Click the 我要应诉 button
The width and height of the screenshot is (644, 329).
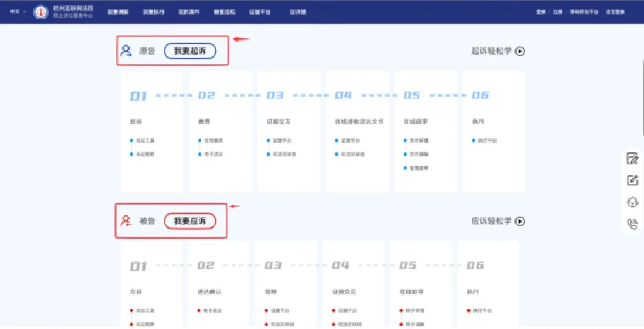click(x=190, y=222)
